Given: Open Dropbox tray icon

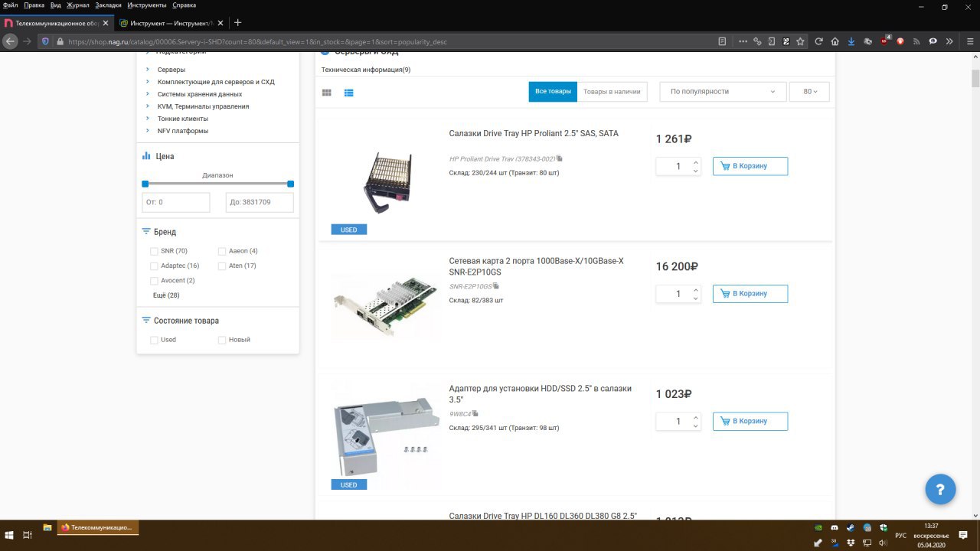Looking at the screenshot, I should (850, 543).
